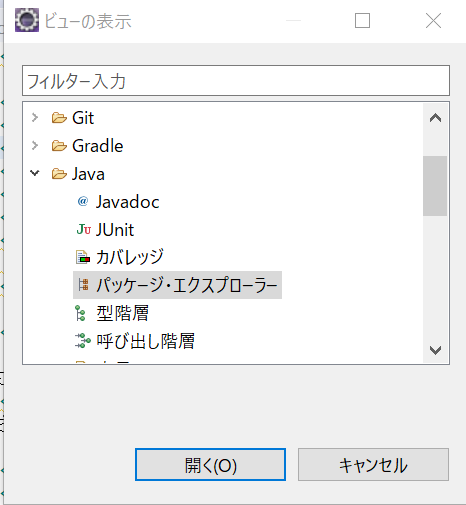Select the JUnit view entry
This screenshot has width=466, height=505.
(x=115, y=230)
